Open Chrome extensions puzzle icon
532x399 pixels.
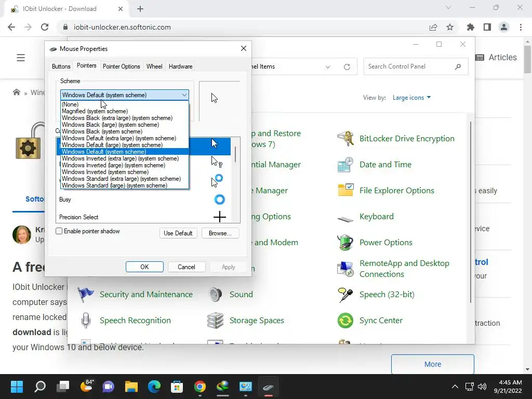pyautogui.click(x=471, y=27)
